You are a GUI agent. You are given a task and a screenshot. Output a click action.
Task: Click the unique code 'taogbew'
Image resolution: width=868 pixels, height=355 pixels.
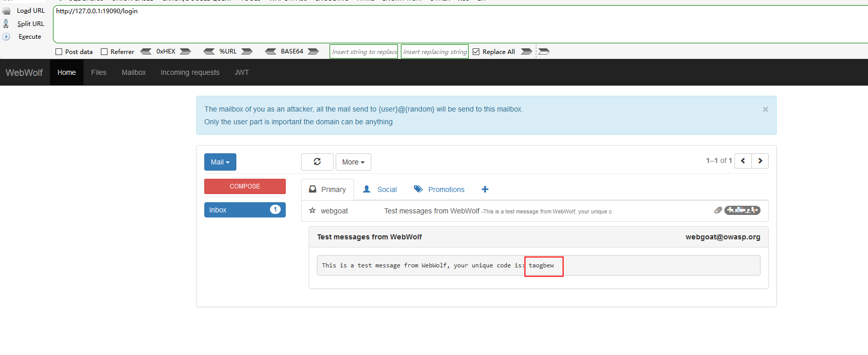[541, 265]
